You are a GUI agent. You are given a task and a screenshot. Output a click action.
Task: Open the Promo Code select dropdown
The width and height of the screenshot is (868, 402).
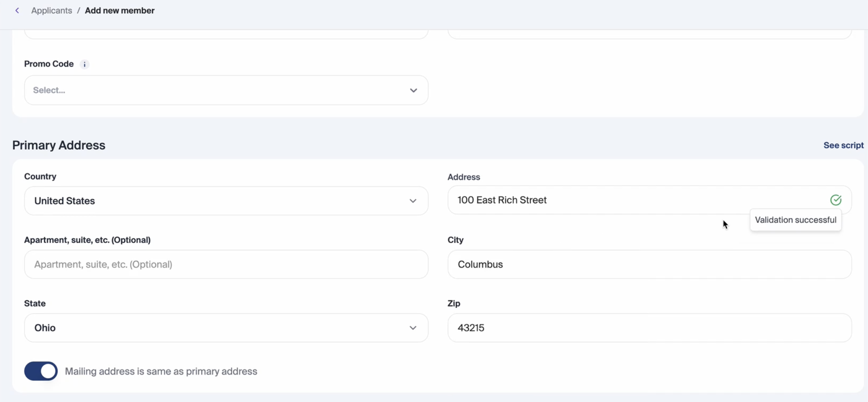pyautogui.click(x=217, y=90)
